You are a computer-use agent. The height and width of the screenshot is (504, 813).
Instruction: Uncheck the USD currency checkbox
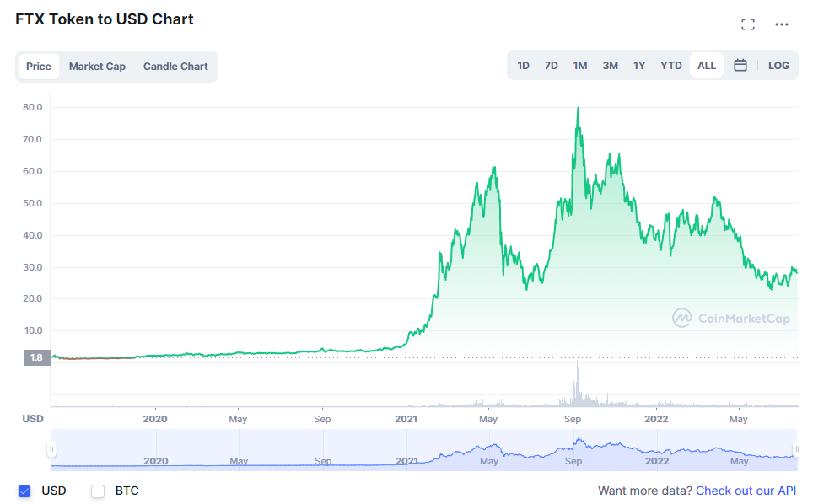point(24,491)
